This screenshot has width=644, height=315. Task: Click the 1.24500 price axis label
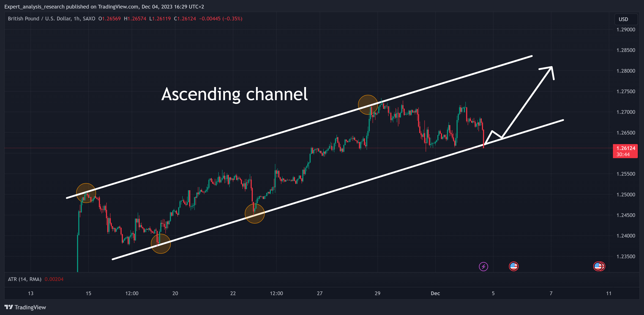pos(626,215)
